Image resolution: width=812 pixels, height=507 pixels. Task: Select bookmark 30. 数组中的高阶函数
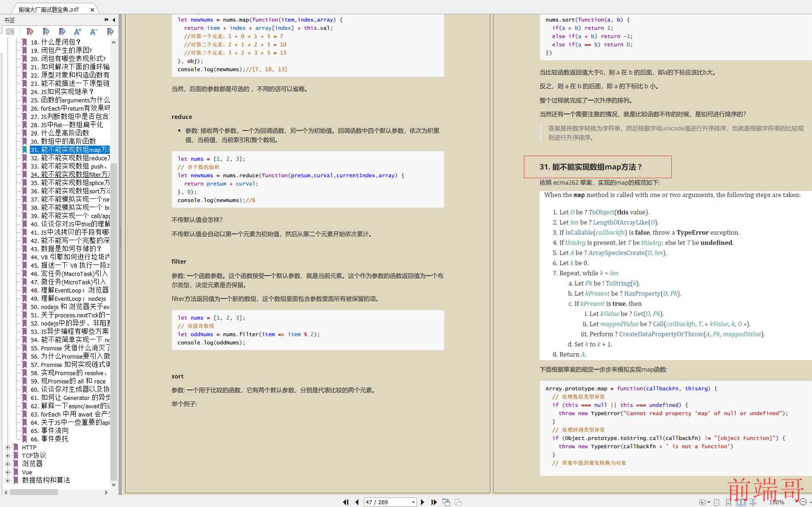tap(63, 141)
